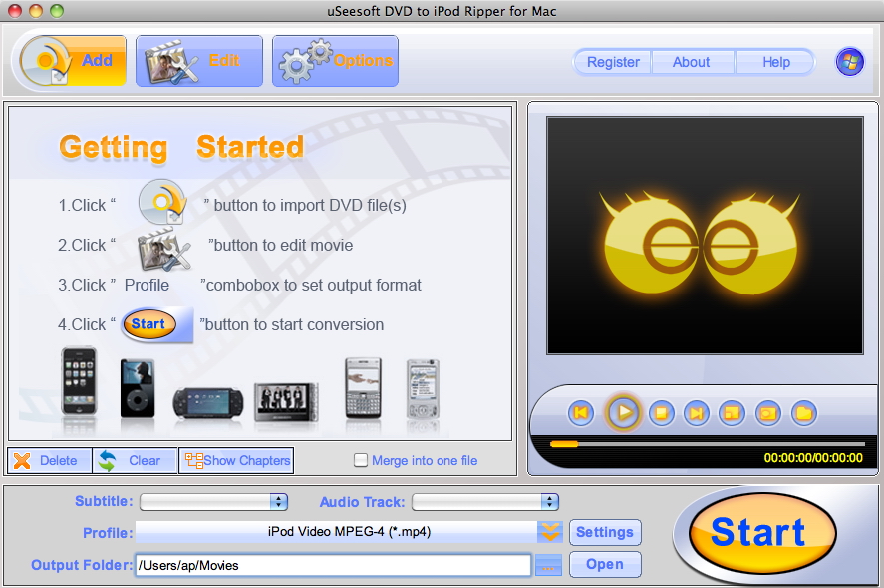Select the widescreen media player image

(286, 401)
